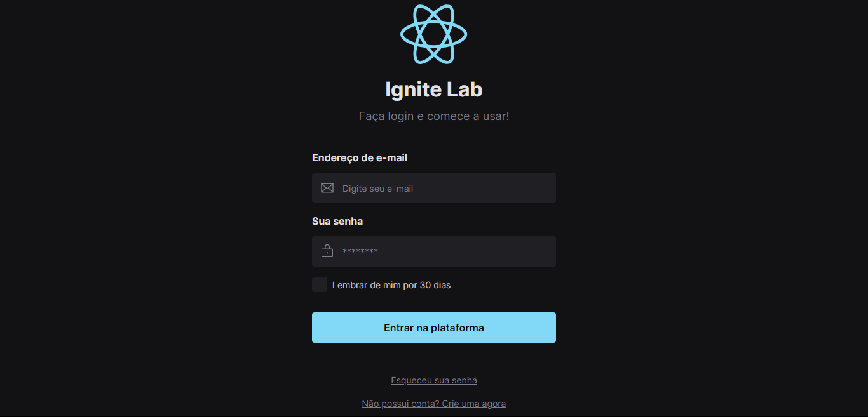Click the 'Ignite Lab' heading
Screen dimensions: 868x417
pyautogui.click(x=434, y=89)
